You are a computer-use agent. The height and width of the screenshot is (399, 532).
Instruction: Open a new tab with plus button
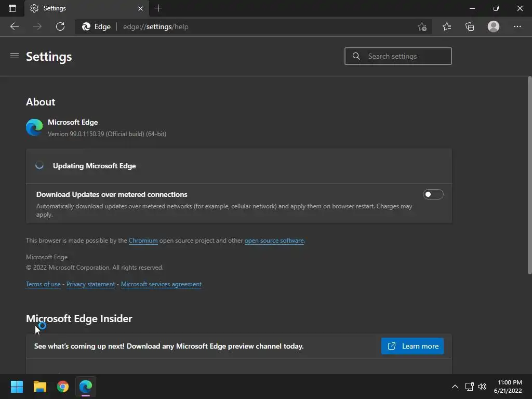(x=158, y=8)
